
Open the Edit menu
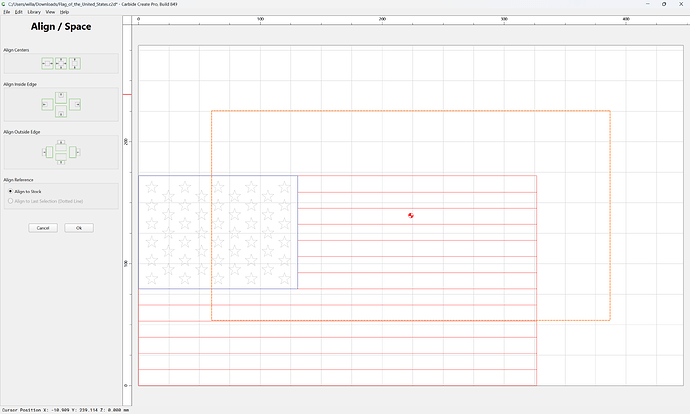click(18, 12)
